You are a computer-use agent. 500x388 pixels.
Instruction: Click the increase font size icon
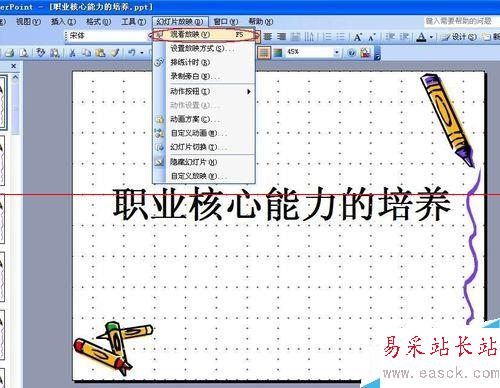pyautogui.click(x=358, y=37)
